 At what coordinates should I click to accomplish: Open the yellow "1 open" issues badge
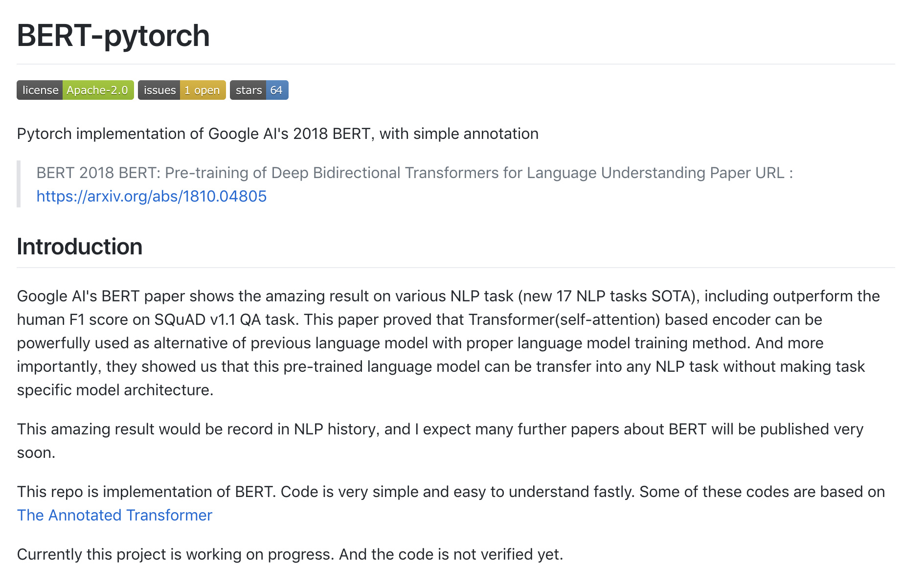pos(202,90)
